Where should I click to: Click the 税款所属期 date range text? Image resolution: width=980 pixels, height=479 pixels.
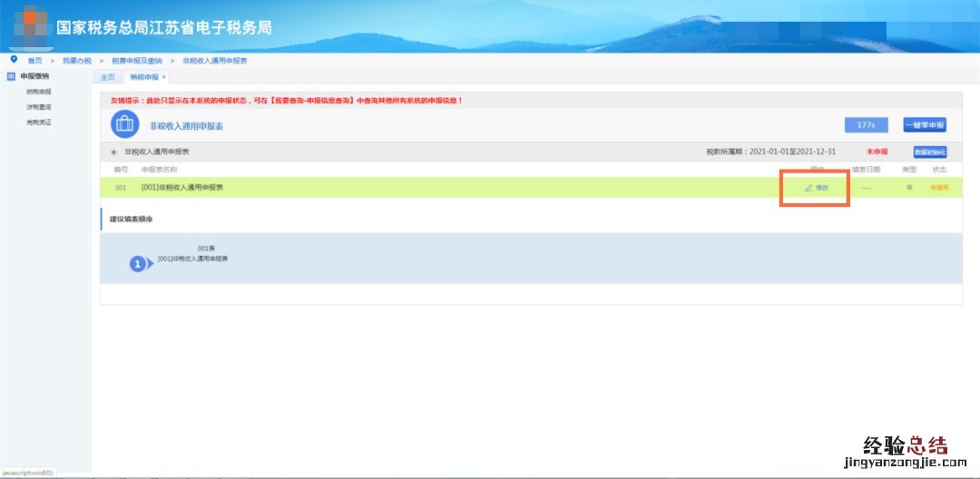pyautogui.click(x=770, y=152)
